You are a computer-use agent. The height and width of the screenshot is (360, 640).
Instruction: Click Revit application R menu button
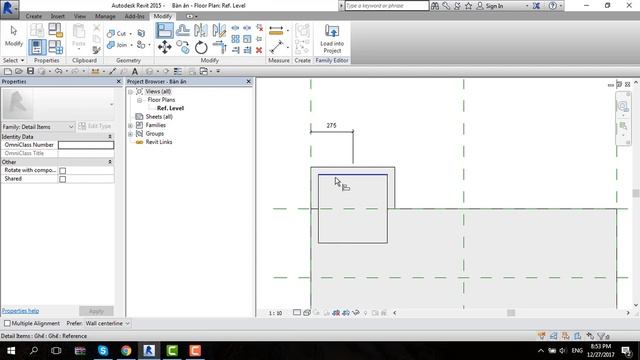coord(9,9)
